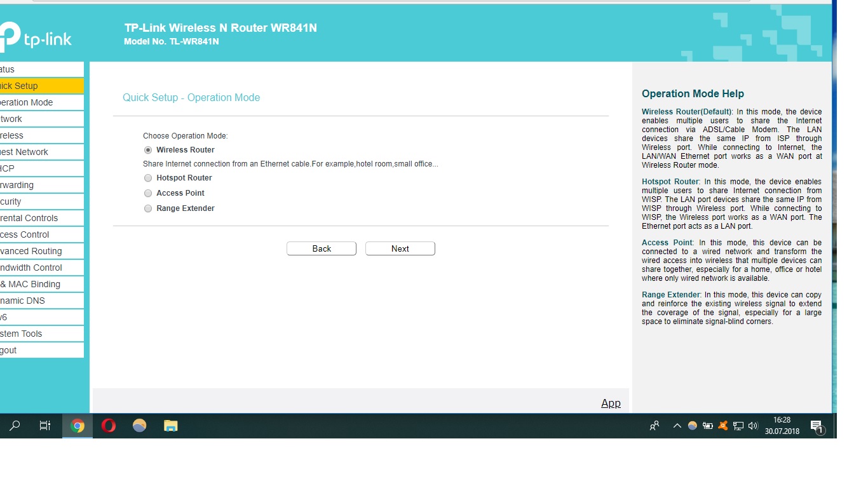
Task: Open the Network sidebar menu
Action: pyautogui.click(x=42, y=119)
